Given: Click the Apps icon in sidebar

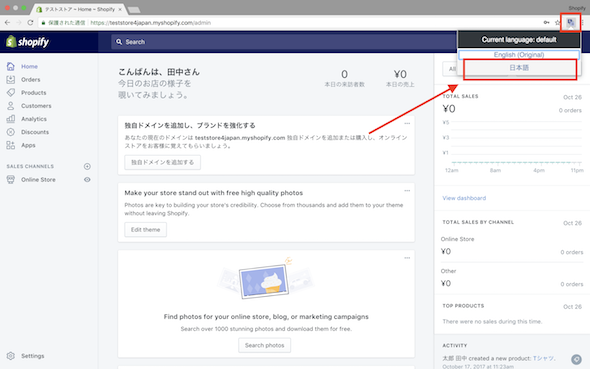Looking at the screenshot, I should [x=11, y=145].
